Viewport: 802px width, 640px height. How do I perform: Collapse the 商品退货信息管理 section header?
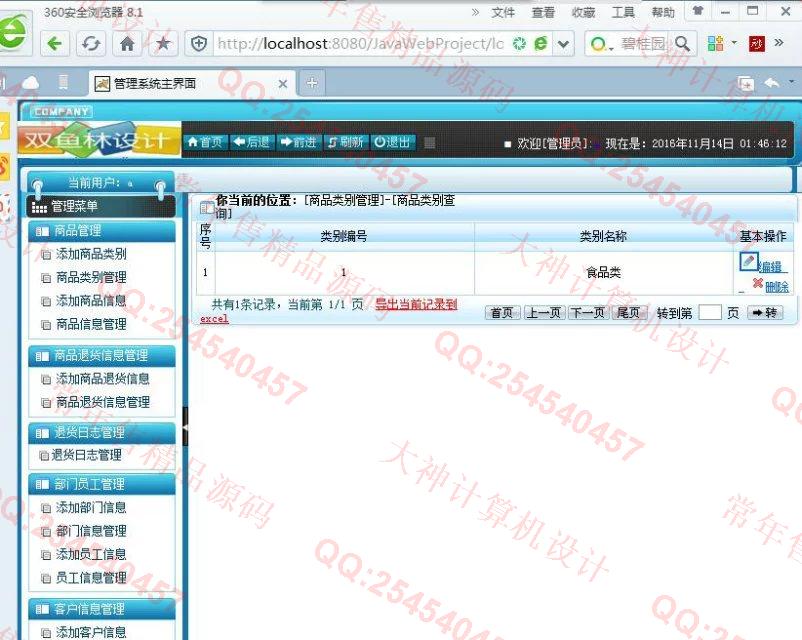pyautogui.click(x=102, y=356)
